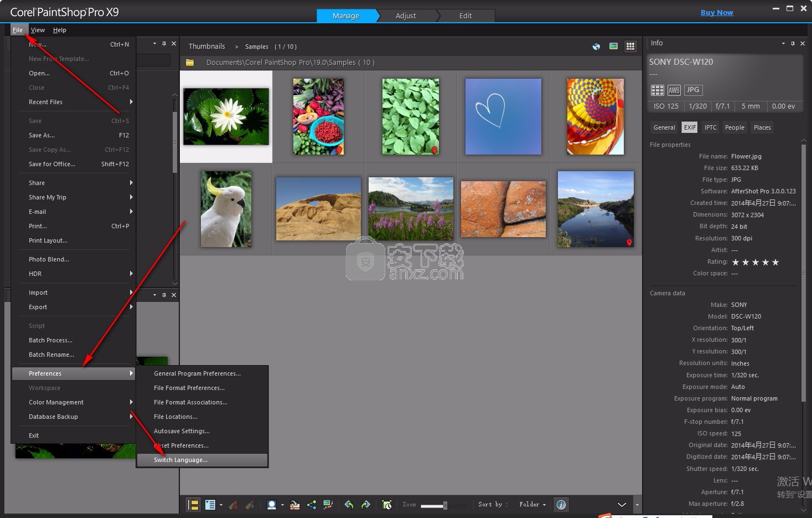Select the white cockatoo thumbnail

(226, 209)
